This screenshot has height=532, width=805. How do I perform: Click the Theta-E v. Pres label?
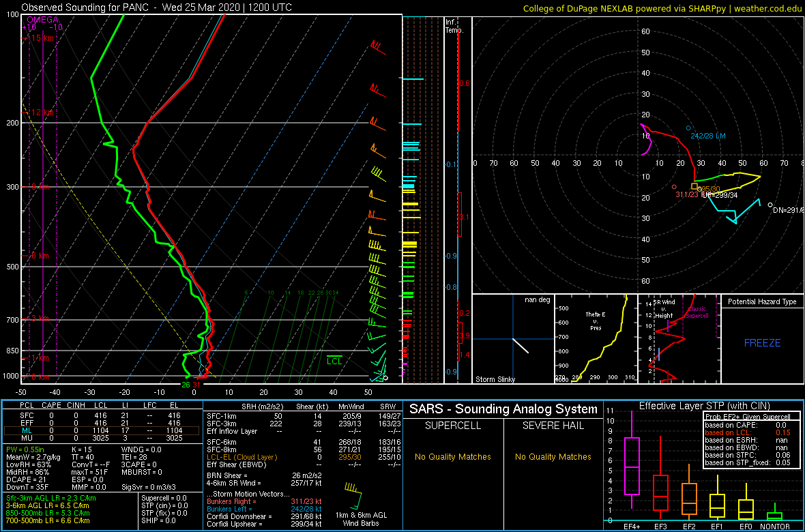click(596, 320)
